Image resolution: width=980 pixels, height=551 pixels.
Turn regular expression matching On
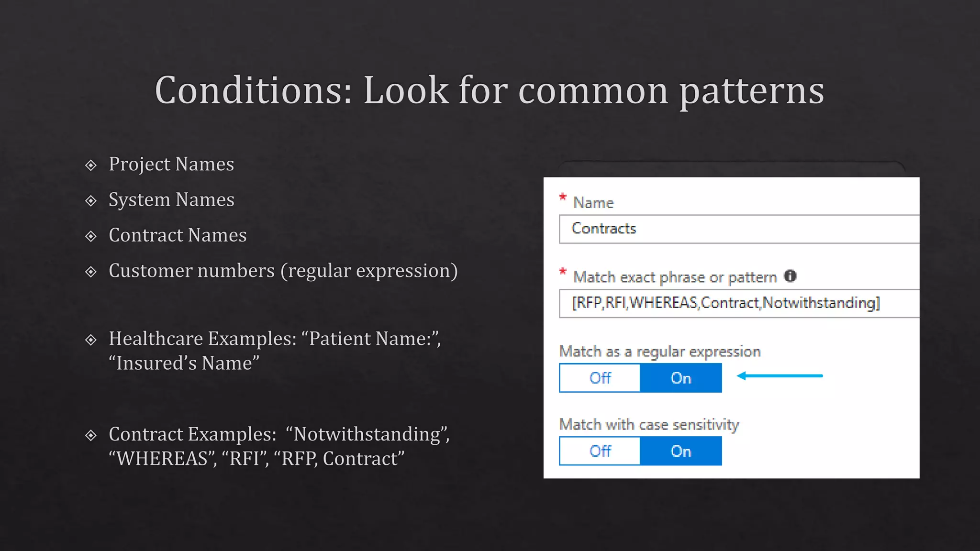tap(680, 378)
